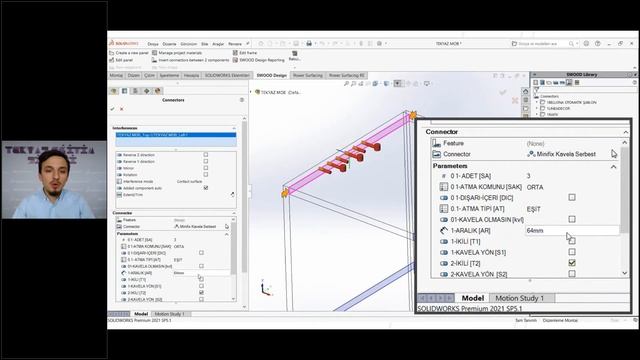Choose Insert connectors between 2 components
This screenshot has width=640, height=360.
click(190, 60)
